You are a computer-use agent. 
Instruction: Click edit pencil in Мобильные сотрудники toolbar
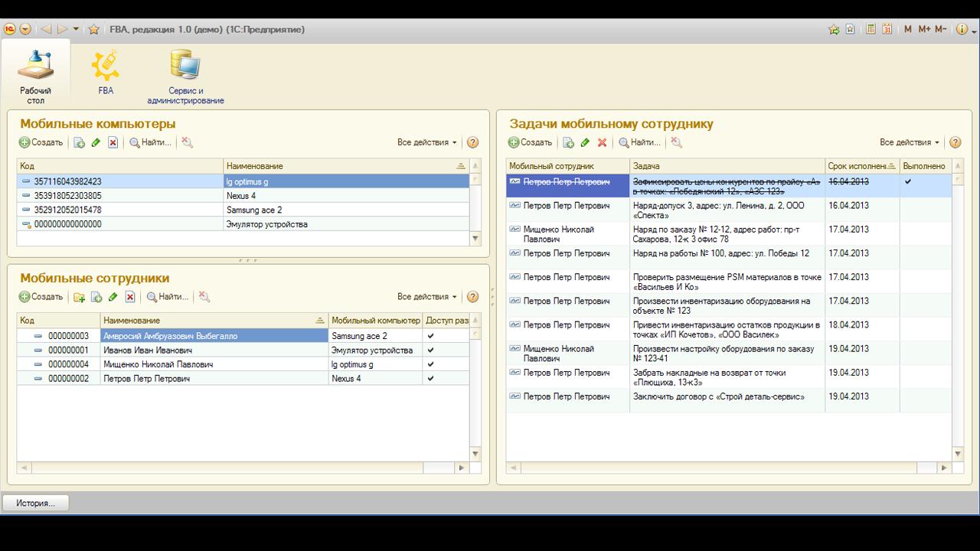tap(113, 297)
